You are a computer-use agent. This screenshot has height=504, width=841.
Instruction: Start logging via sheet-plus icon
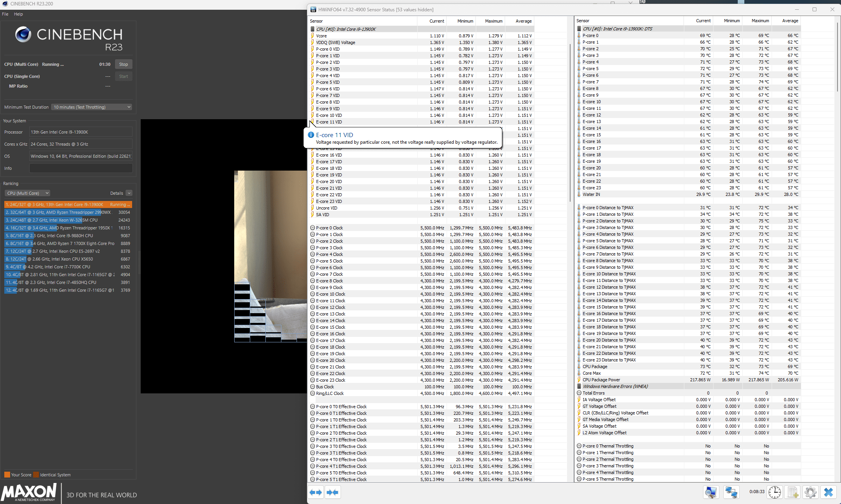pos(793,492)
